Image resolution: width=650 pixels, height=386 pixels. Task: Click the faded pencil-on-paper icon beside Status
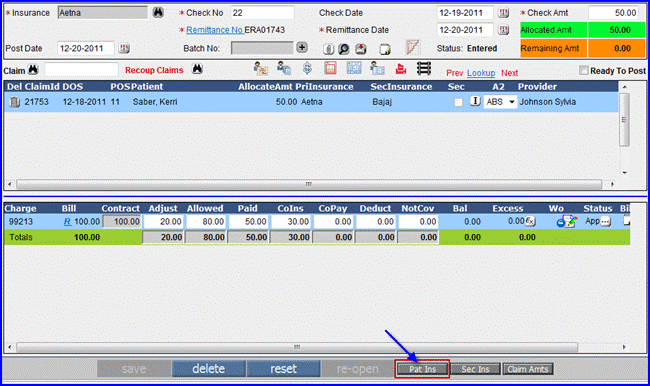(x=412, y=47)
